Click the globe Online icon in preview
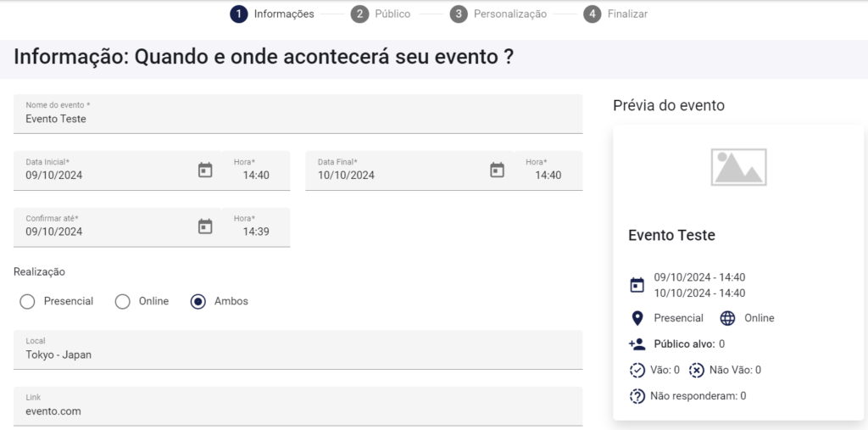This screenshot has height=430, width=868. [x=727, y=319]
